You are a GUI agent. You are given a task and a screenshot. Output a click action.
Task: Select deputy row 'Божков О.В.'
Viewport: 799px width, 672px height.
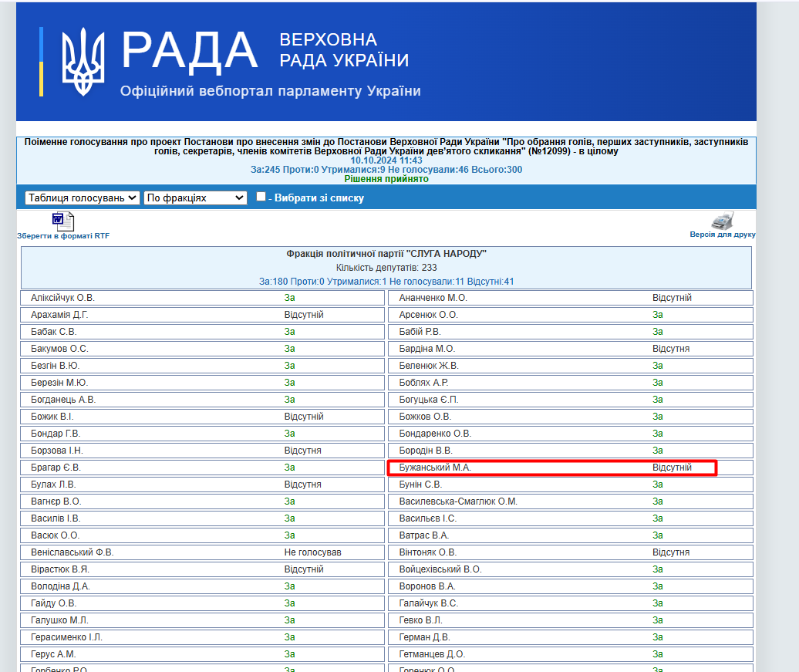tap(571, 417)
